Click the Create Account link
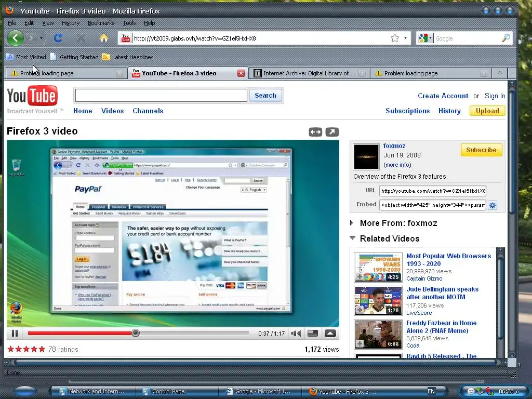532x399 pixels. pyautogui.click(x=443, y=96)
